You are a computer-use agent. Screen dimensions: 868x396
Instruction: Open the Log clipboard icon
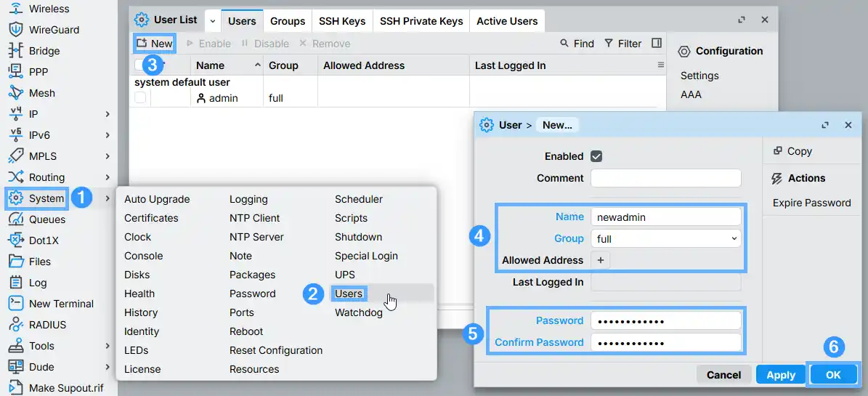pyautogui.click(x=16, y=282)
